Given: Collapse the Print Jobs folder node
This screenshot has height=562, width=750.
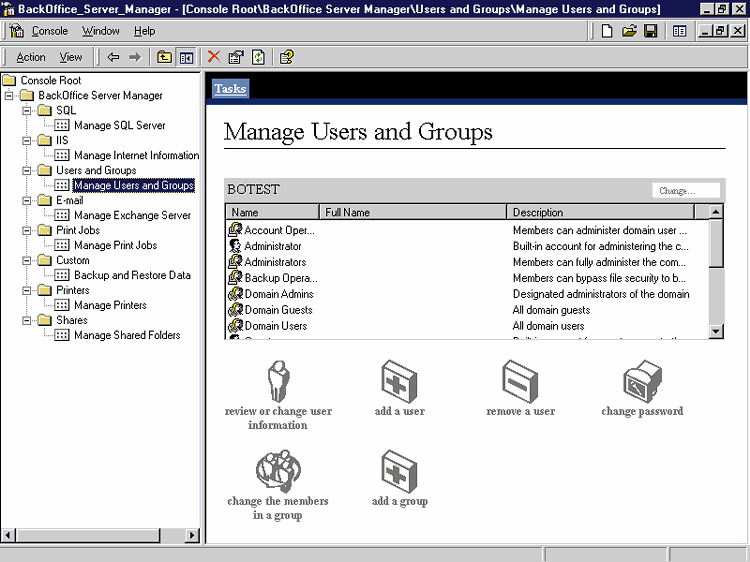Looking at the screenshot, I should [x=27, y=231].
